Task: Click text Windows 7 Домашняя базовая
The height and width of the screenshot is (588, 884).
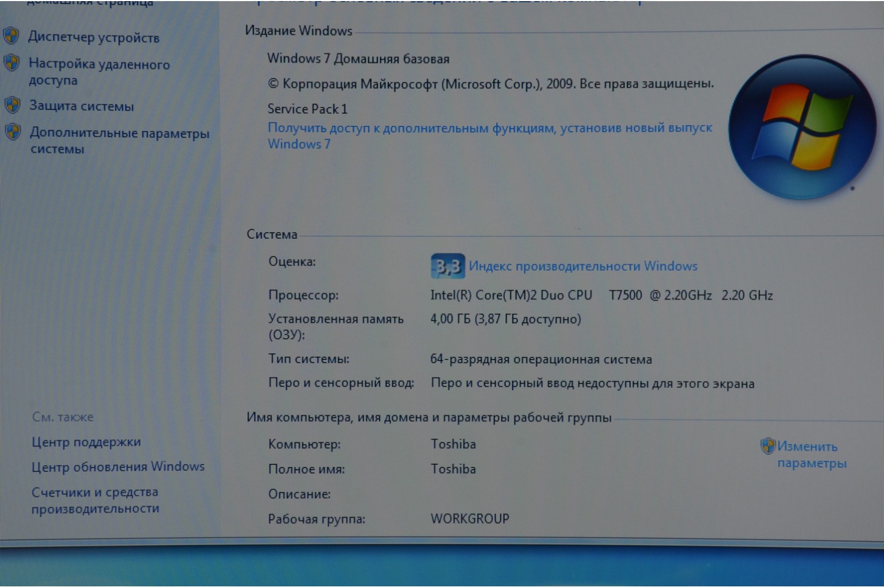Action: (x=358, y=59)
